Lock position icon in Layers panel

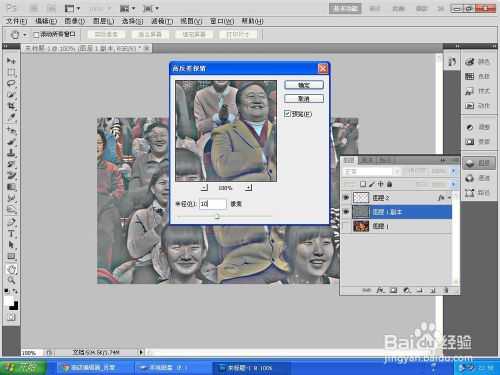point(380,184)
